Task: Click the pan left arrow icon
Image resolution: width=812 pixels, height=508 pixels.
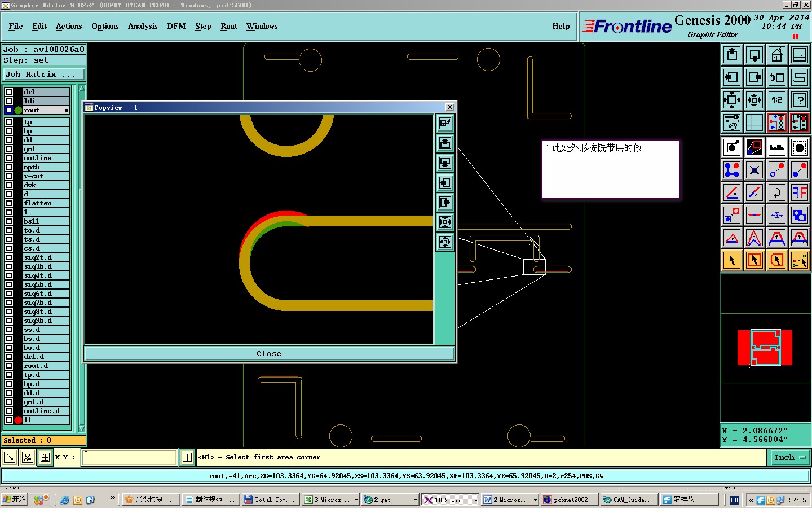Action: tap(732, 77)
